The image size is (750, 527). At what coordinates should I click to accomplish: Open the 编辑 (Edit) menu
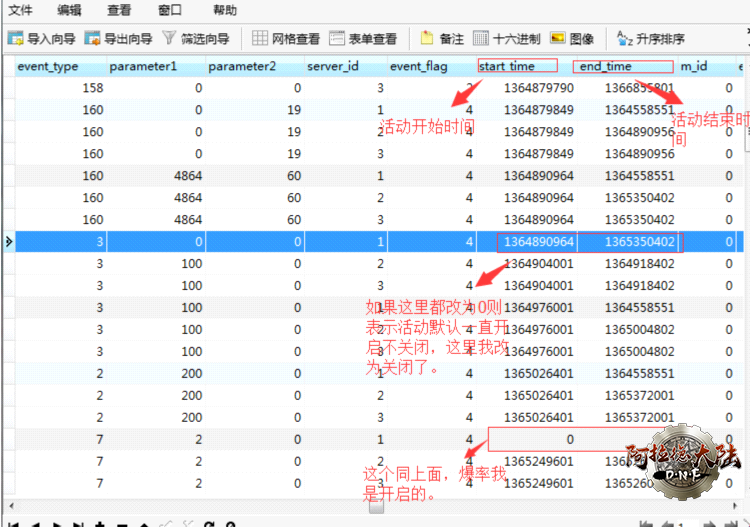coord(69,10)
